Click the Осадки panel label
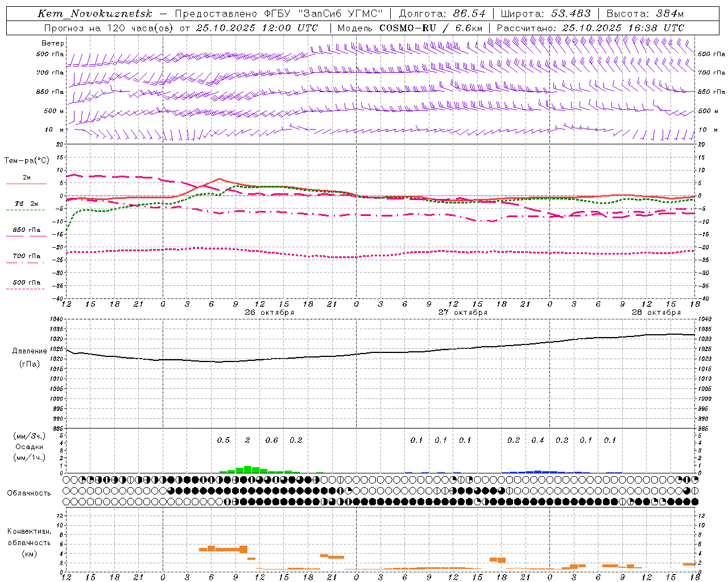This screenshot has height=582, width=728. click(29, 447)
